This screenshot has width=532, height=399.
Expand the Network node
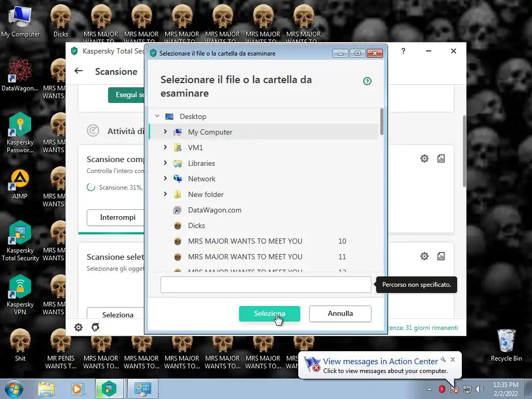click(x=165, y=178)
